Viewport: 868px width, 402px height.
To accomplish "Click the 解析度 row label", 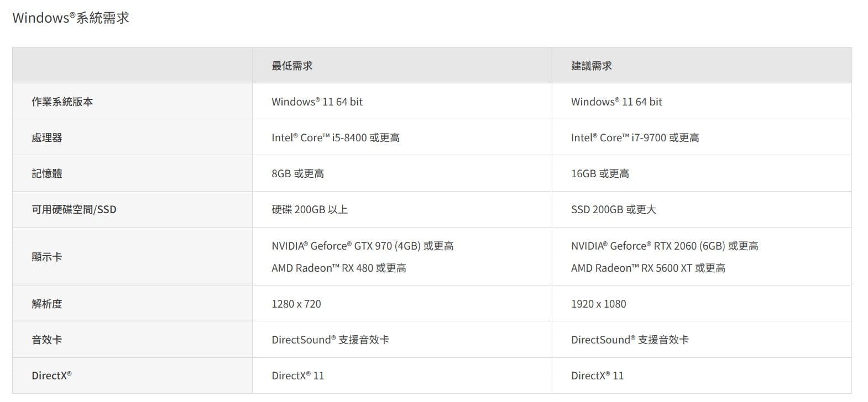I will tap(47, 304).
